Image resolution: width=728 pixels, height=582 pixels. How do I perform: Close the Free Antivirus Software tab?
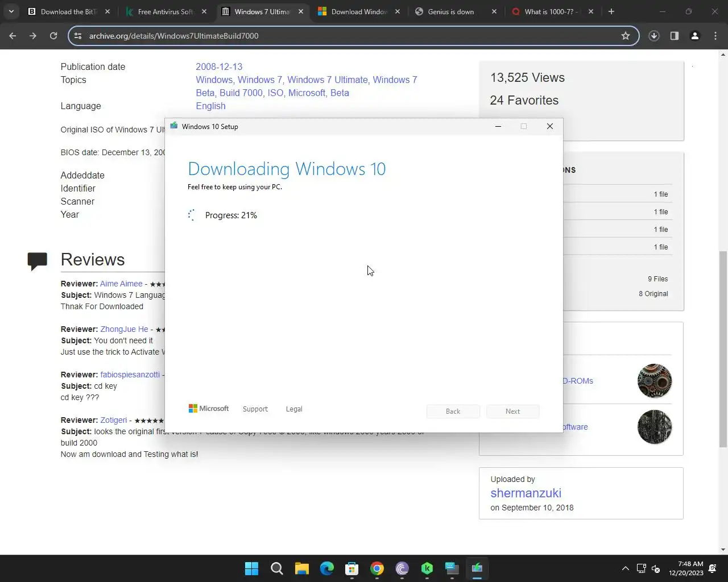click(204, 11)
